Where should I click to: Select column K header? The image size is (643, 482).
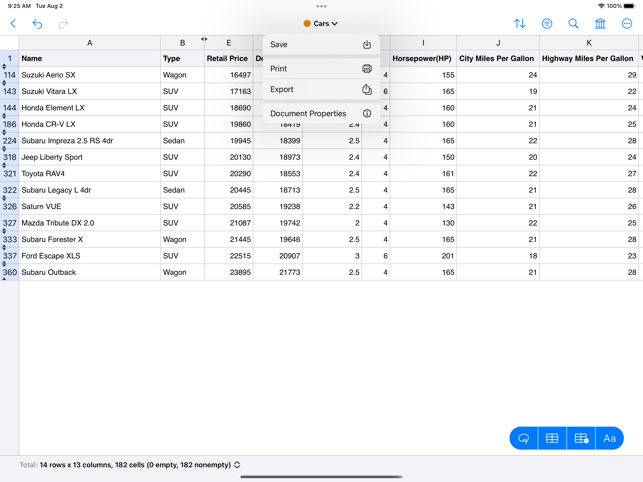(x=589, y=43)
